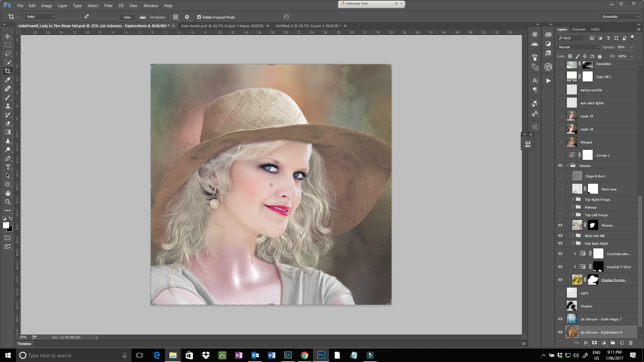The height and width of the screenshot is (362, 644).
Task: Switch to the Channels tab
Action: pyautogui.click(x=579, y=29)
